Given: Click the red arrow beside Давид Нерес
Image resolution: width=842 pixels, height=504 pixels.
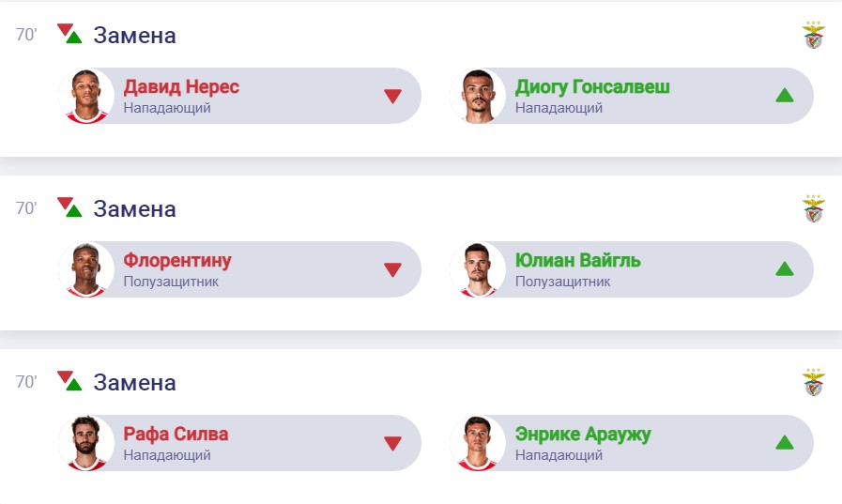Looking at the screenshot, I should click(x=392, y=96).
